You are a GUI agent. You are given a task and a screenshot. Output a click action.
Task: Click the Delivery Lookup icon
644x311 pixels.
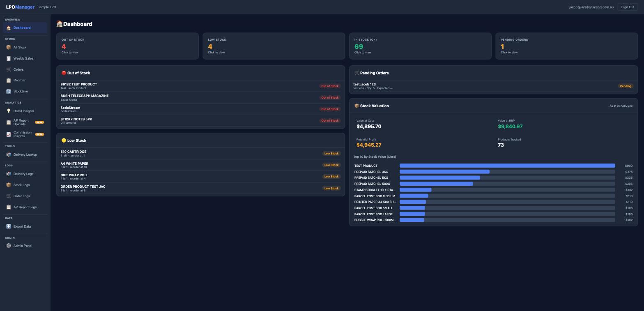(9, 154)
